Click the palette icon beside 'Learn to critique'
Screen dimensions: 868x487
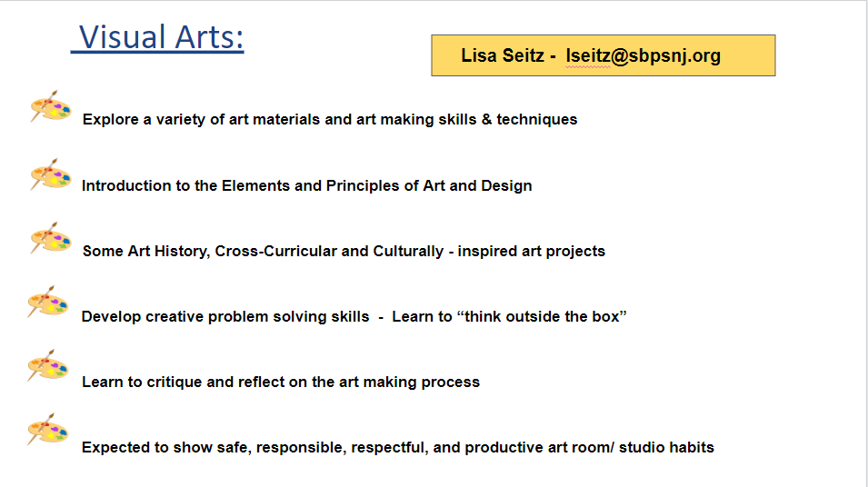coord(47,365)
